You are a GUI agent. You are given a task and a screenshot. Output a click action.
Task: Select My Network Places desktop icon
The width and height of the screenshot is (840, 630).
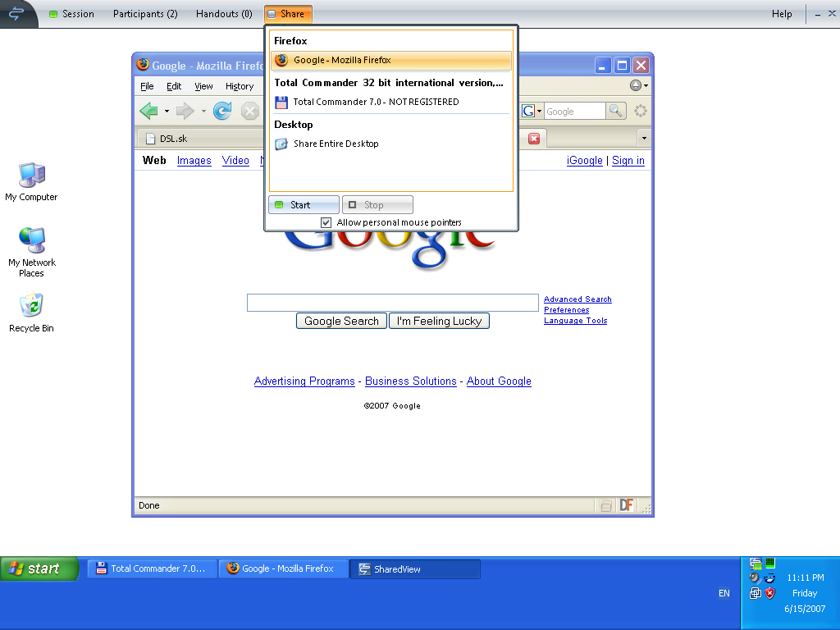coord(32,253)
